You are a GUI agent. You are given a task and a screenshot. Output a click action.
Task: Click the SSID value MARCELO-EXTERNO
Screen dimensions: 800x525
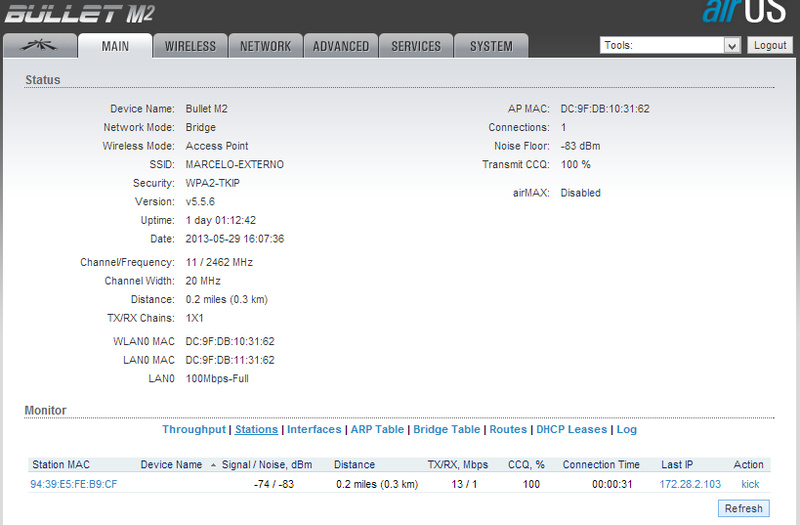234,164
